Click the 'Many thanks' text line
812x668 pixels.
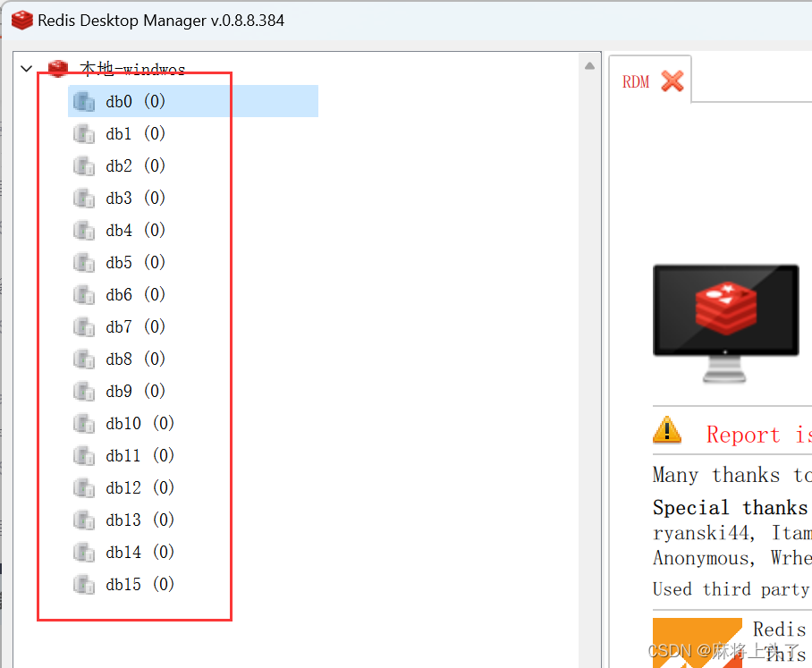click(732, 475)
